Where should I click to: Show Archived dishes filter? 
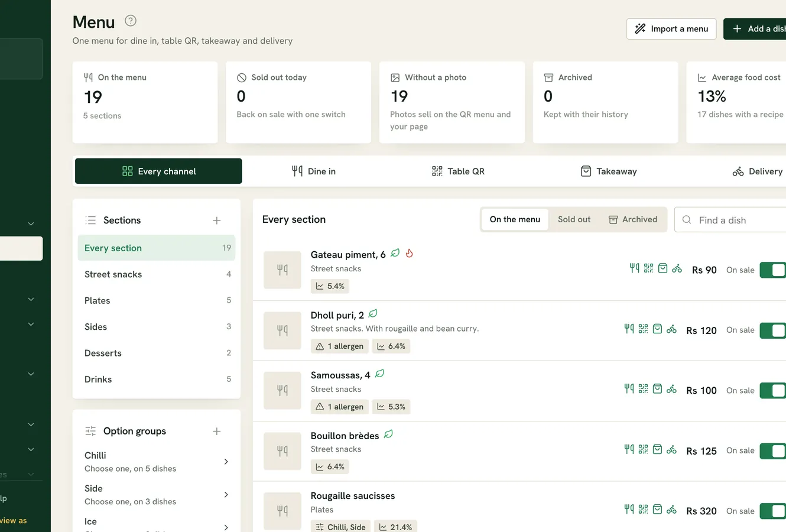click(633, 219)
